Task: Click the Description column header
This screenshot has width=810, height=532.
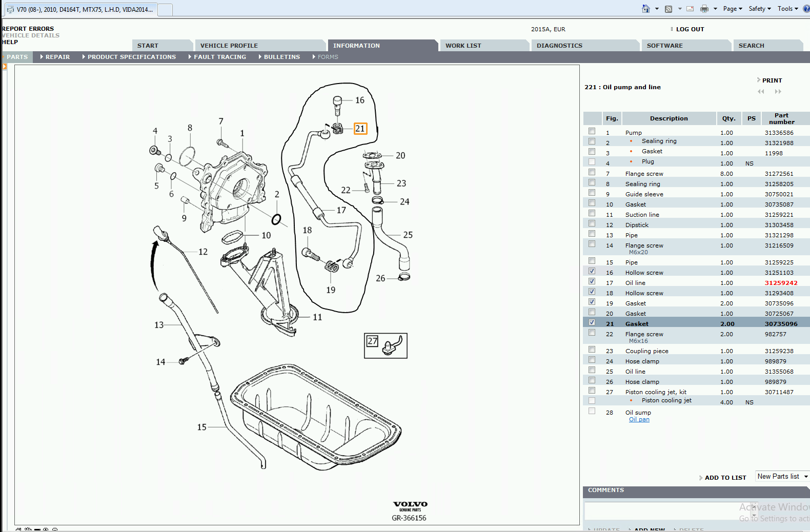Action: pyautogui.click(x=669, y=118)
